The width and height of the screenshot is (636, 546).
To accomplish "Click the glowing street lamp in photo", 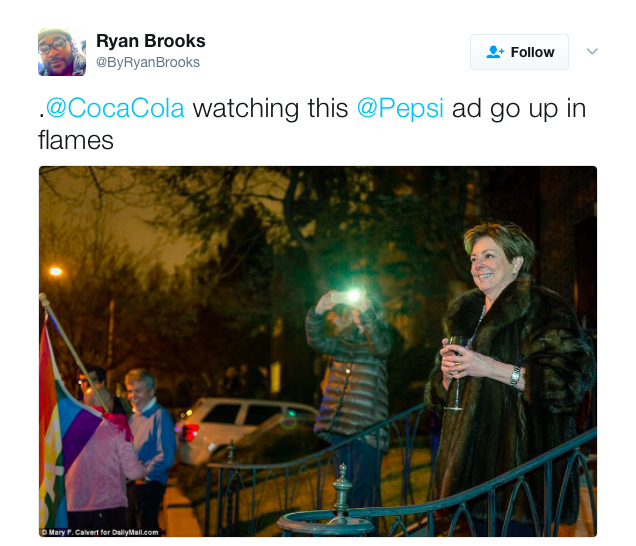I will tap(56, 271).
